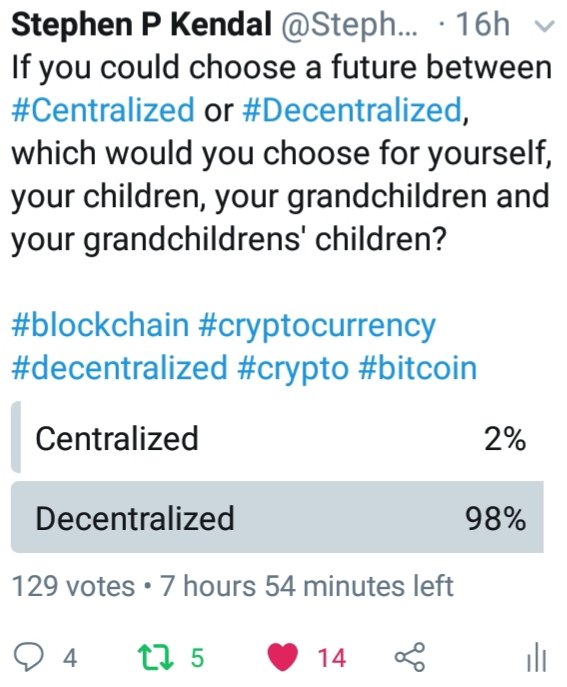
Task: Open the tweet options chevron menu
Action: point(545,26)
